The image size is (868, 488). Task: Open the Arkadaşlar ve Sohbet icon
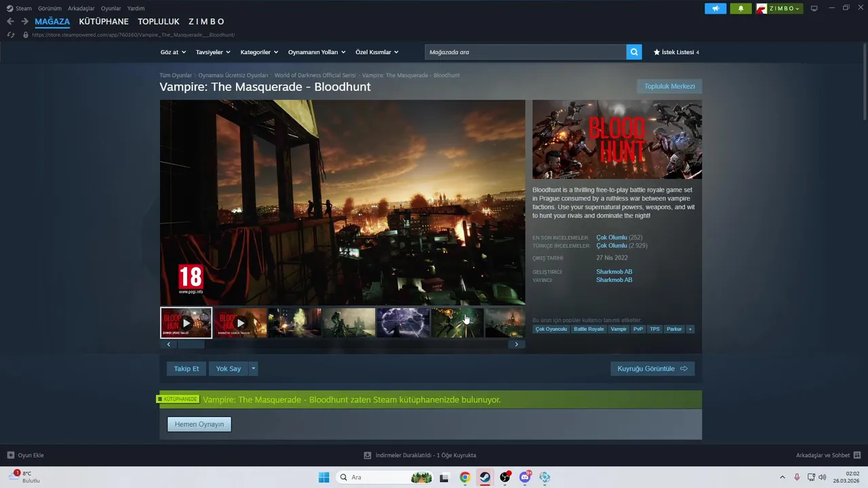coord(857,455)
